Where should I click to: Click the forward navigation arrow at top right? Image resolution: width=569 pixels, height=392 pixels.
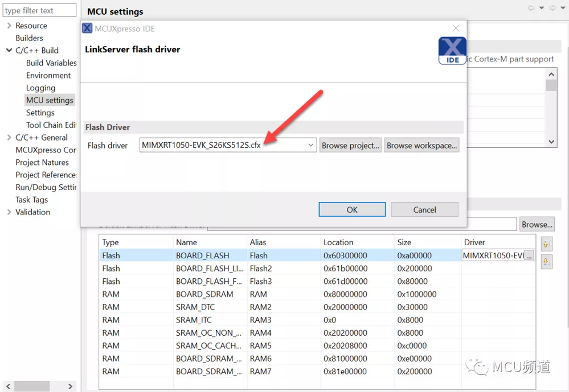[552, 8]
